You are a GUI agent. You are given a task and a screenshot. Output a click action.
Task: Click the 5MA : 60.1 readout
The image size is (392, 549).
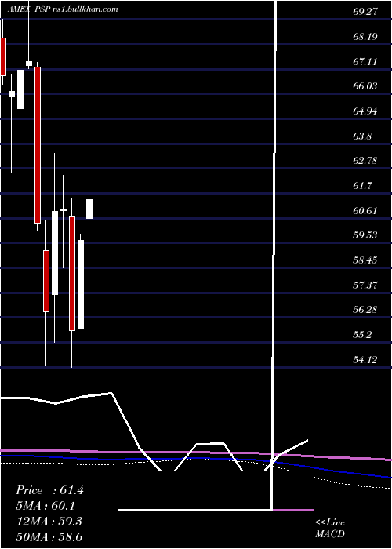point(45,506)
